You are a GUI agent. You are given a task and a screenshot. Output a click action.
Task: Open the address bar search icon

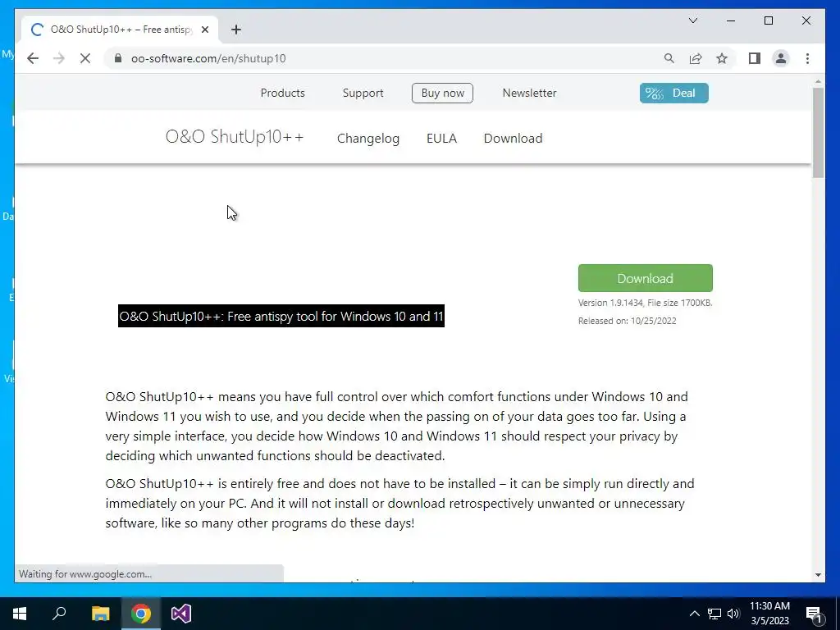click(x=669, y=58)
